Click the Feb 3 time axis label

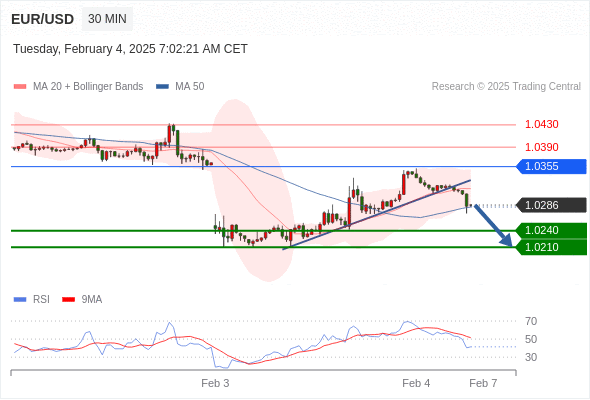click(x=215, y=383)
